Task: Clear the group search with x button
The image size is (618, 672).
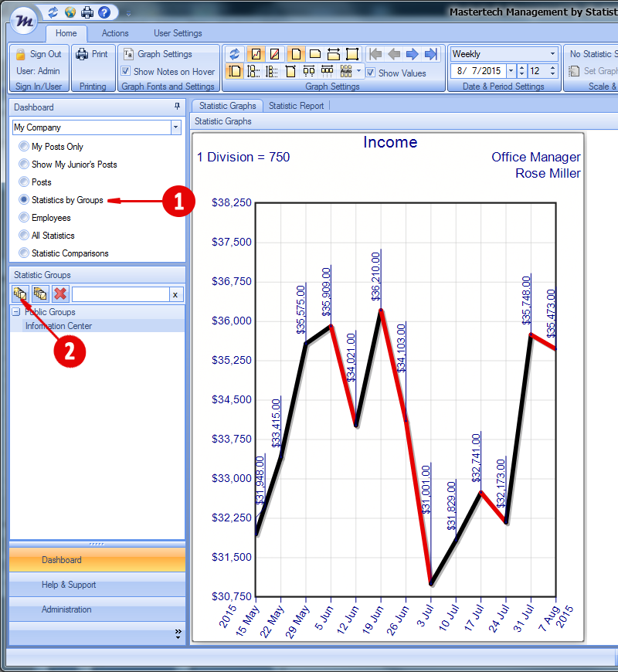Action: (x=175, y=294)
